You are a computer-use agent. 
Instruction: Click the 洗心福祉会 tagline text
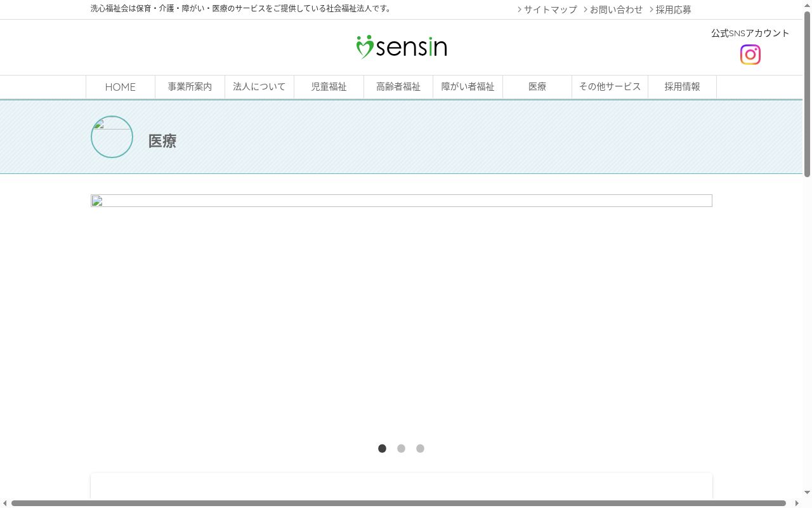[242, 9]
